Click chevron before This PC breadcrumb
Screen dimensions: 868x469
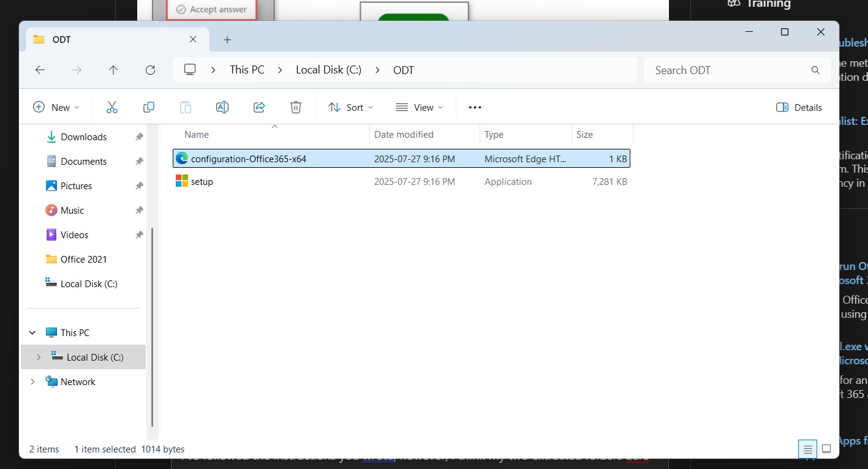pyautogui.click(x=213, y=70)
